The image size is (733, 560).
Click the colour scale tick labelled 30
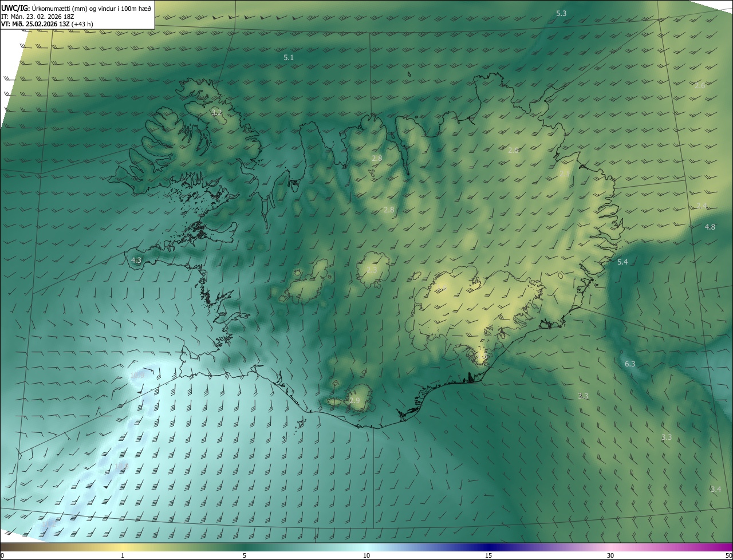click(x=610, y=556)
